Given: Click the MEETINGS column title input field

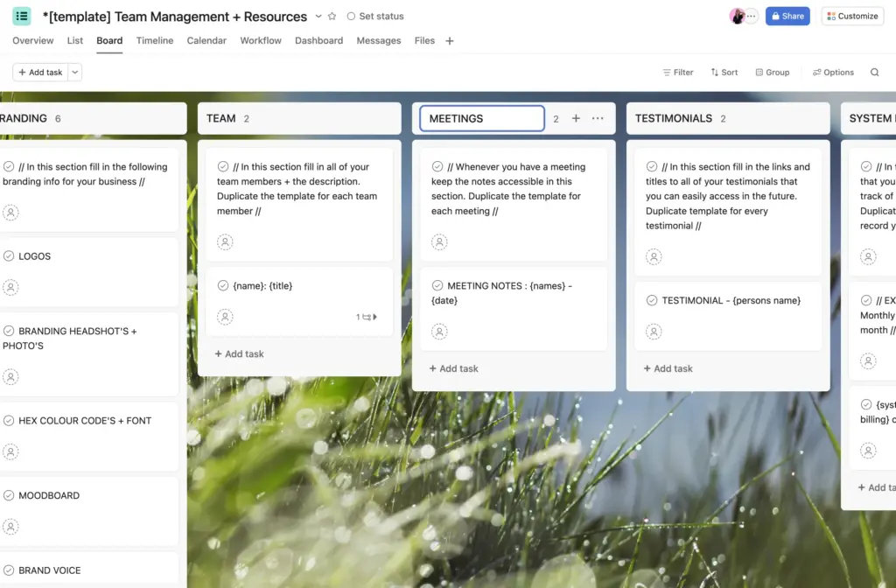Looking at the screenshot, I should pyautogui.click(x=481, y=117).
